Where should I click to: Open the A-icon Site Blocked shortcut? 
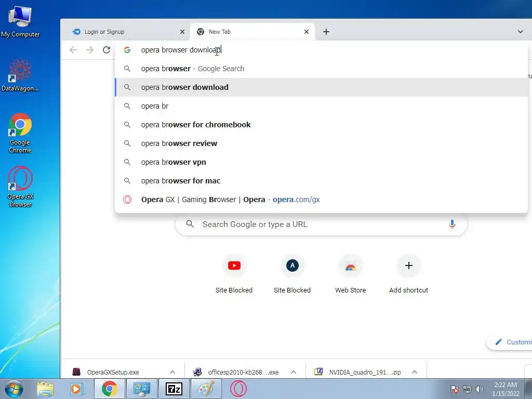click(292, 273)
